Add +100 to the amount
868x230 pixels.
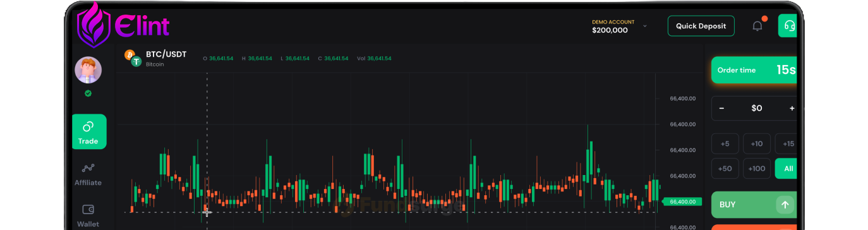click(x=757, y=169)
